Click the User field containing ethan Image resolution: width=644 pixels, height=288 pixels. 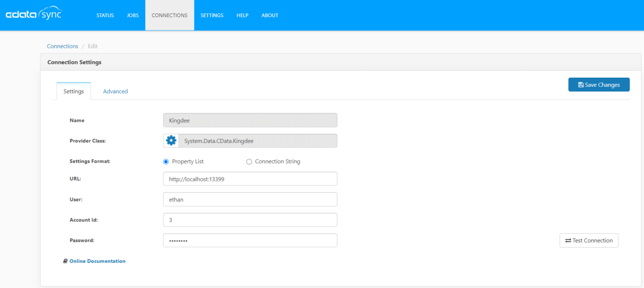coord(250,200)
